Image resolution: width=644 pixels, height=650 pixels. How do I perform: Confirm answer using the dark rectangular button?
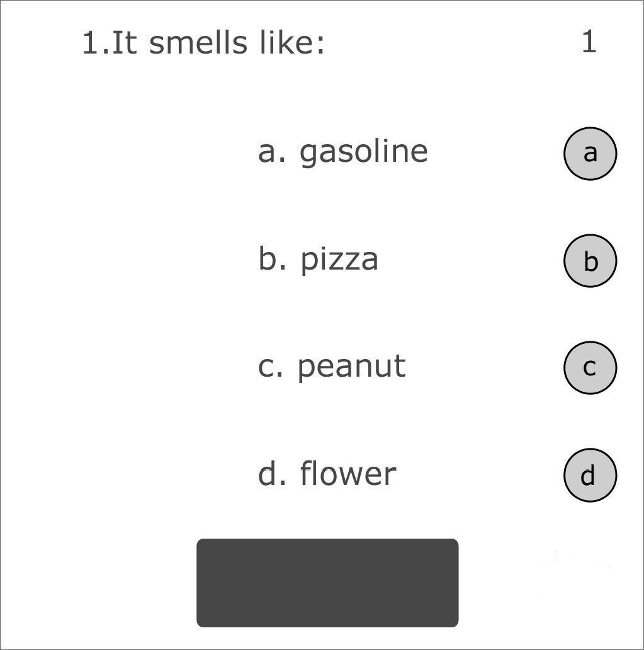(x=327, y=582)
